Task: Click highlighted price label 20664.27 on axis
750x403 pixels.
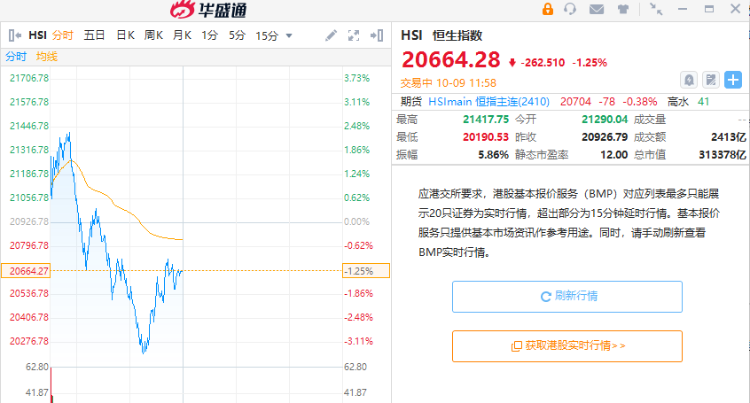Action: click(x=26, y=271)
